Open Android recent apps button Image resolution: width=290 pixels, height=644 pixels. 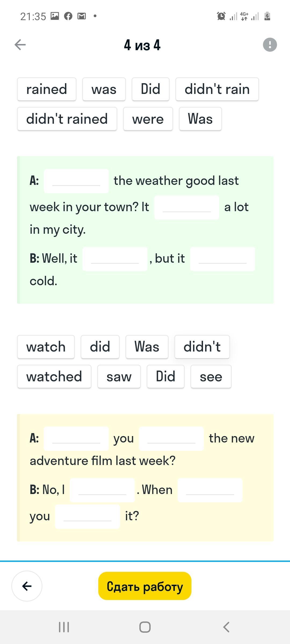[x=64, y=627]
